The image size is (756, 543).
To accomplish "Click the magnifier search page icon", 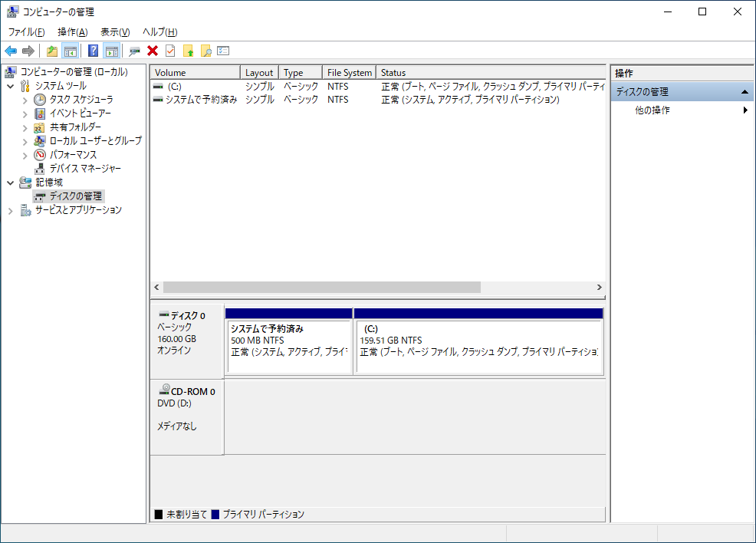I will point(206,51).
